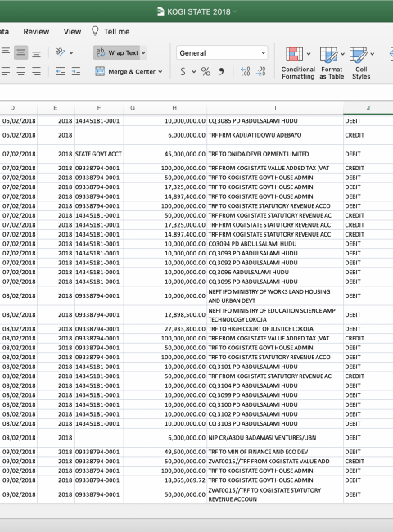The image size is (393, 532).
Task: Click cell CQ 3104 PD ABDULSALAMI HUDU
Action: pos(275,385)
